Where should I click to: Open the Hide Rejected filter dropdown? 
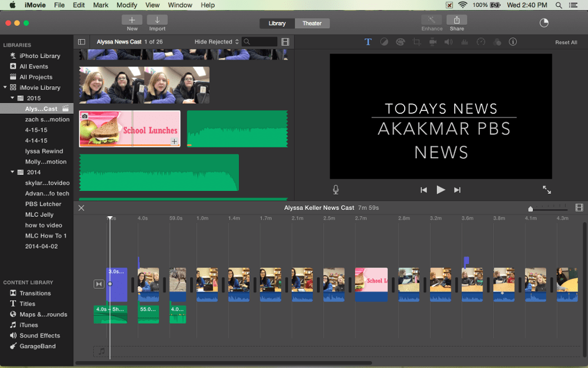[x=216, y=41]
